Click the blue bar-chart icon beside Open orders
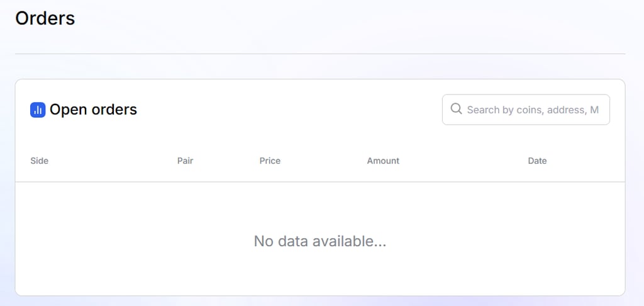Screen dimensions: 644x306 38,110
